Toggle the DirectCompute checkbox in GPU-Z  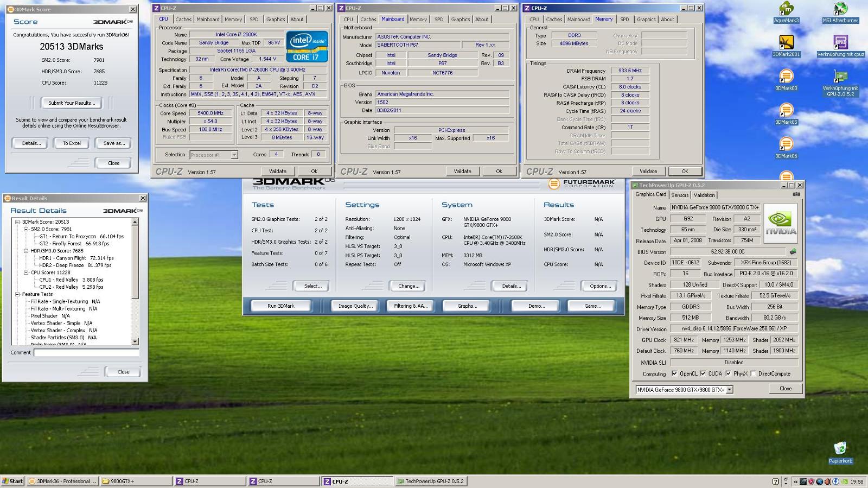click(753, 373)
